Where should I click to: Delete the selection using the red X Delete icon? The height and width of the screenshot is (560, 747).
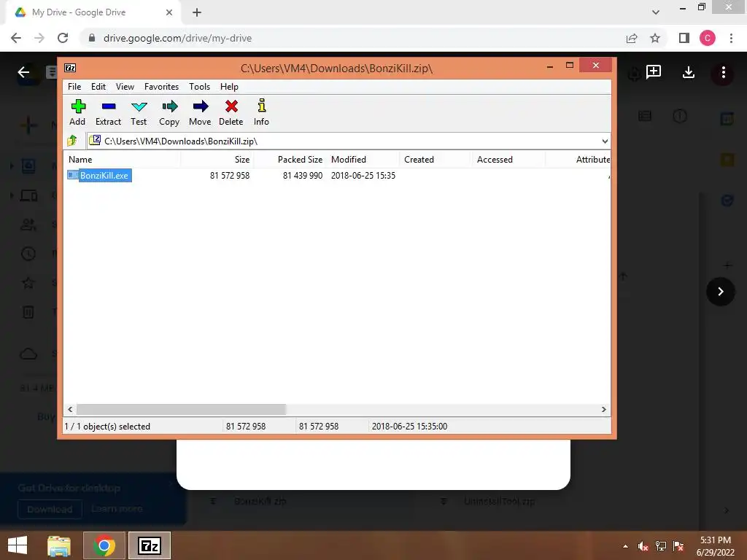coord(231,113)
